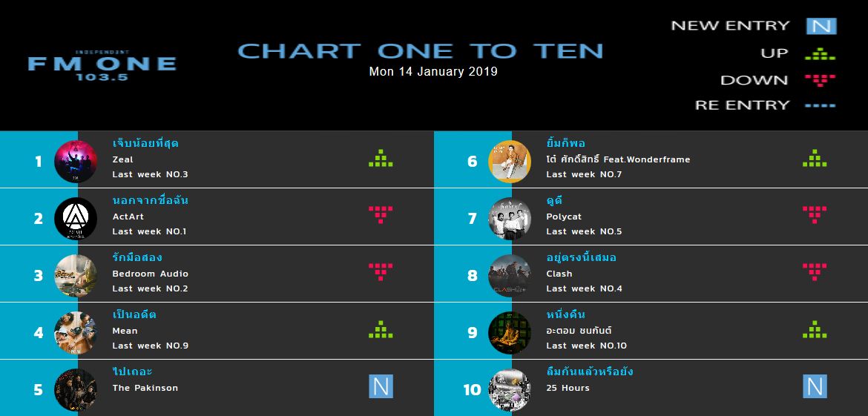
Task: Open Bedroom Audio album cover thumbnail
Action: (x=76, y=276)
